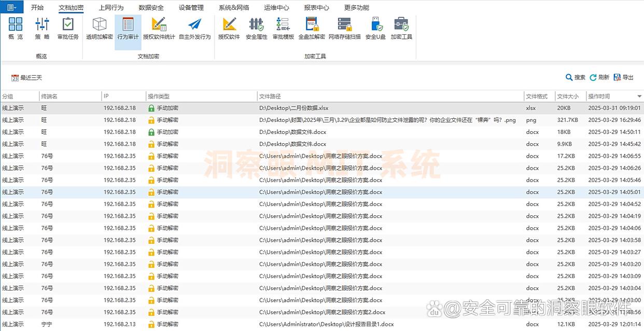Click the 192.168.2.13 IP cell
The height and width of the screenshot is (331, 644).
coord(120,324)
